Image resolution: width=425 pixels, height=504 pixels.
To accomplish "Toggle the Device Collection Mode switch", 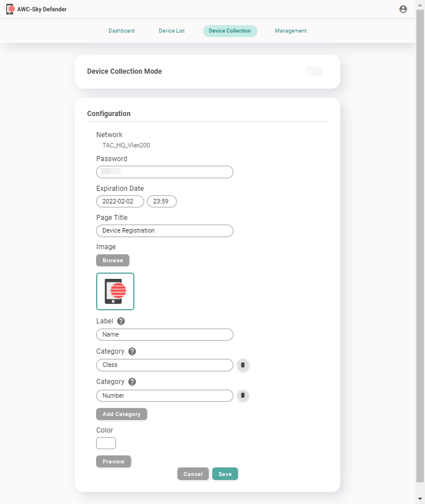I will (314, 71).
